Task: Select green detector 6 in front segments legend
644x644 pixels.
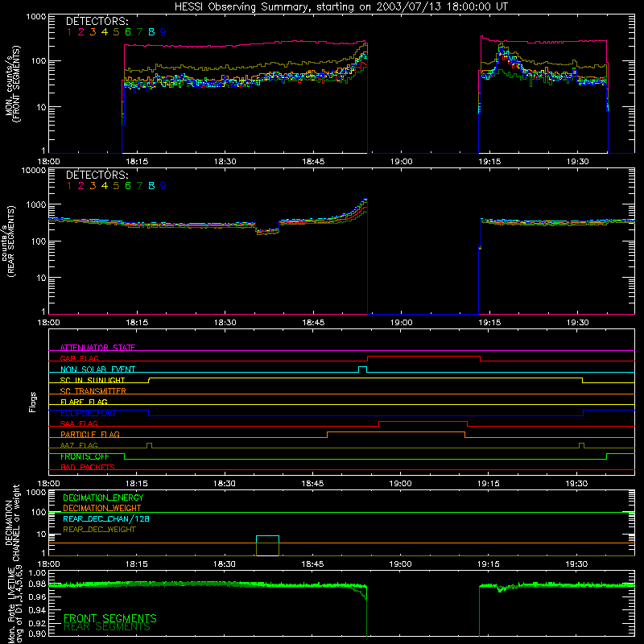Action: (x=128, y=31)
